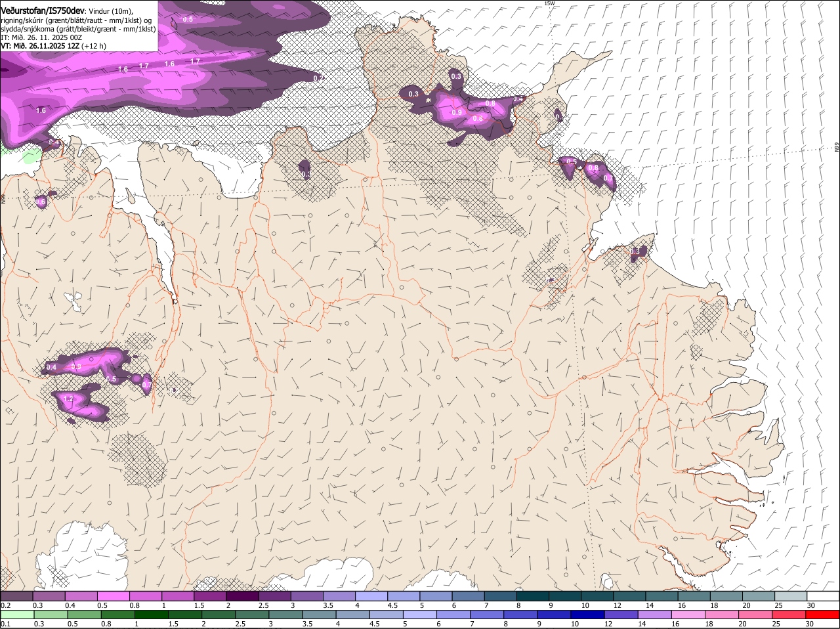
Task: Pick the 3 swatch in the upper legend row
Action: 306,596
